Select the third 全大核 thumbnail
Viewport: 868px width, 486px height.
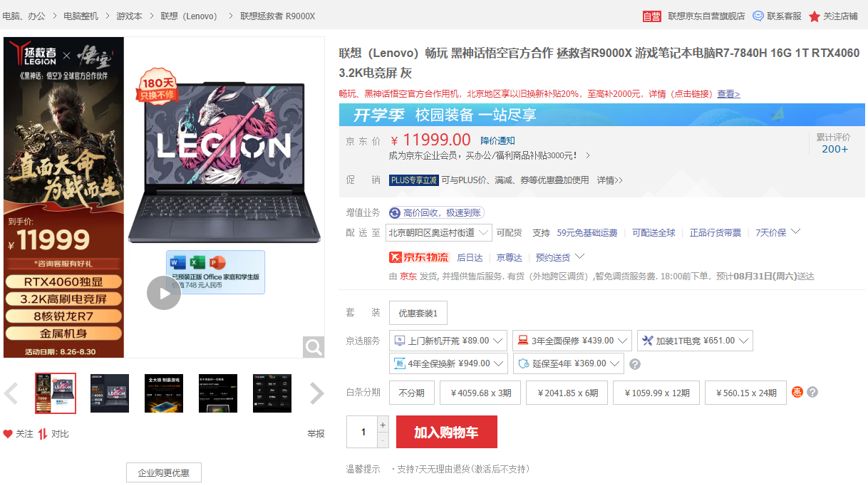coord(164,393)
